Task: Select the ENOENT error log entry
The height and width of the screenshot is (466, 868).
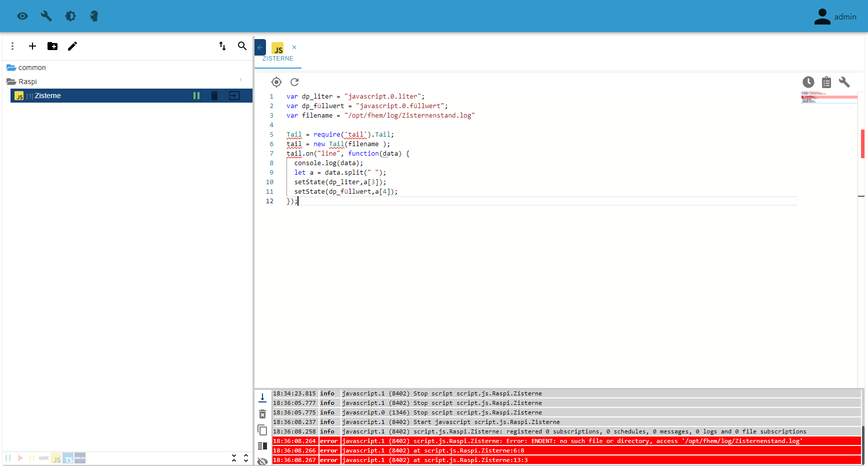Action: click(566, 441)
